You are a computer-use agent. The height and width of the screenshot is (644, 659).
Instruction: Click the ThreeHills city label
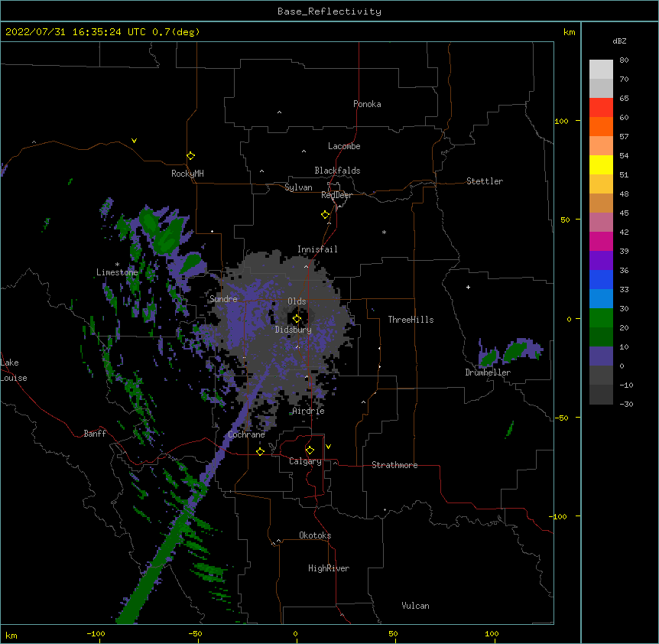click(411, 320)
